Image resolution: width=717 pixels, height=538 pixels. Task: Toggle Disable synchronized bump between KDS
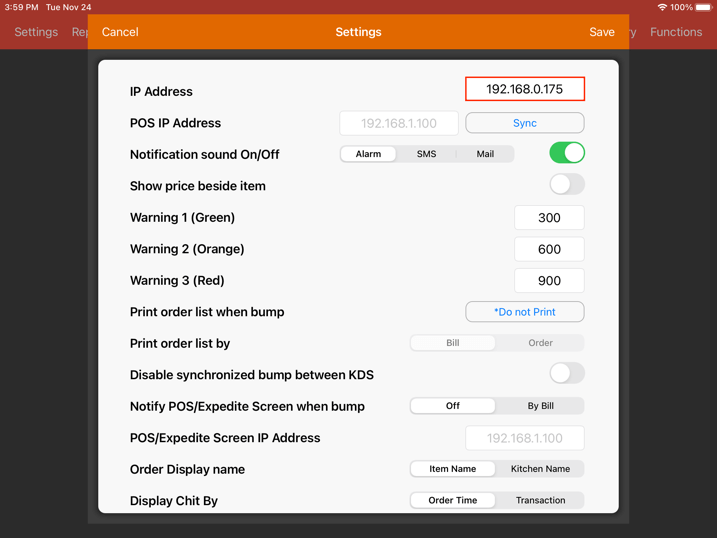pos(567,373)
